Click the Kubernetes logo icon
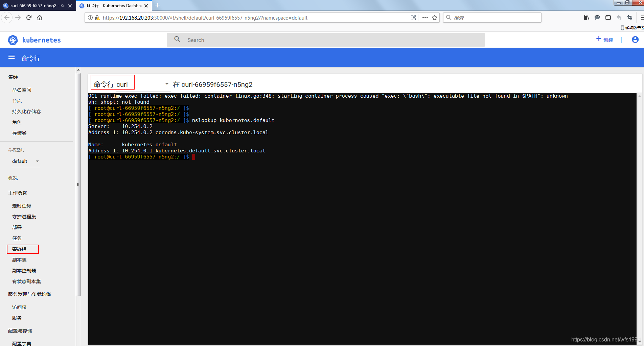 13,40
